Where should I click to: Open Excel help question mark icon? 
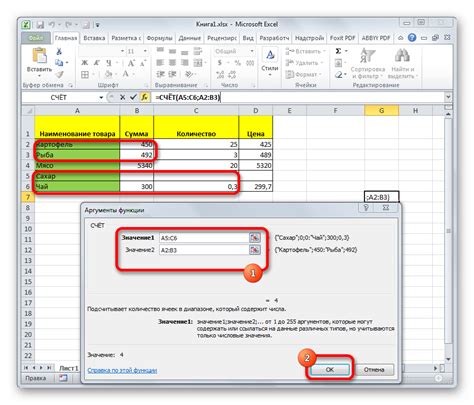point(412,37)
